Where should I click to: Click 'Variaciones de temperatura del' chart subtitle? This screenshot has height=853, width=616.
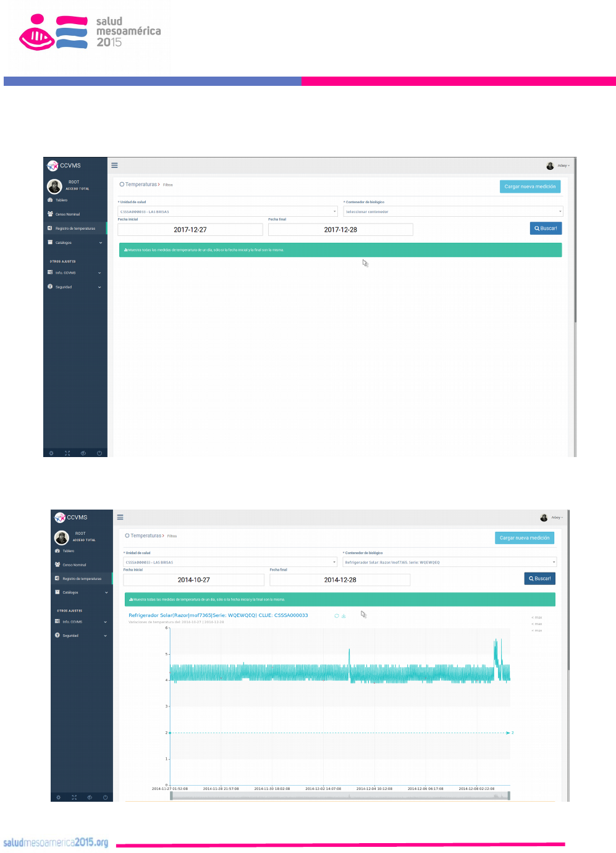(176, 622)
